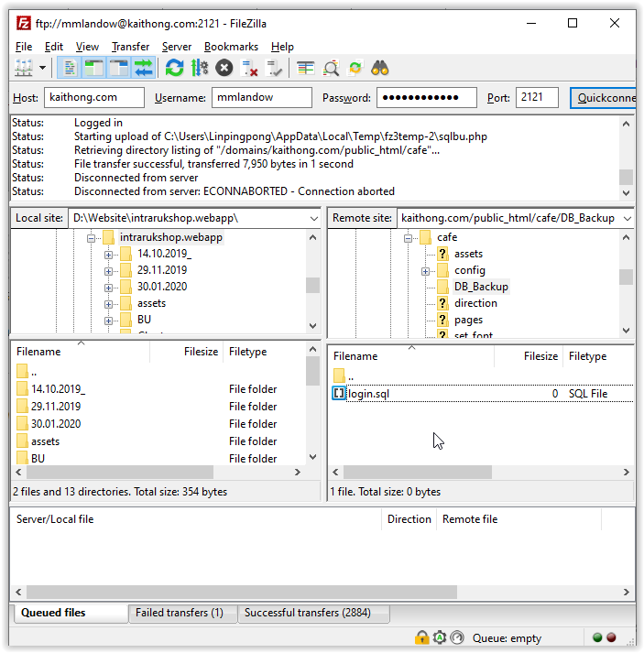Open the Local site path dropdown
This screenshot has height=653, width=644.
click(x=313, y=218)
